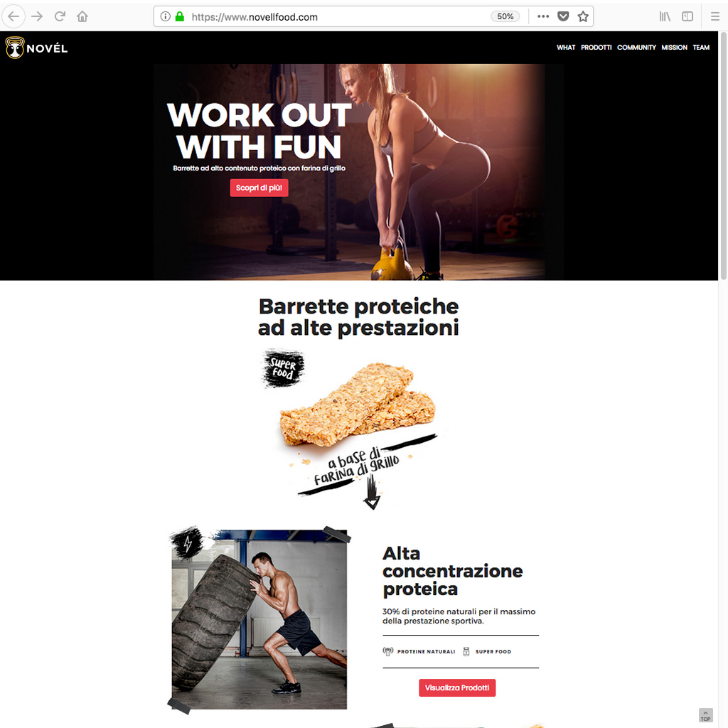Viewport: 728px width, 728px height.
Task: Open the COMMUNITY navigation item
Action: 636,48
